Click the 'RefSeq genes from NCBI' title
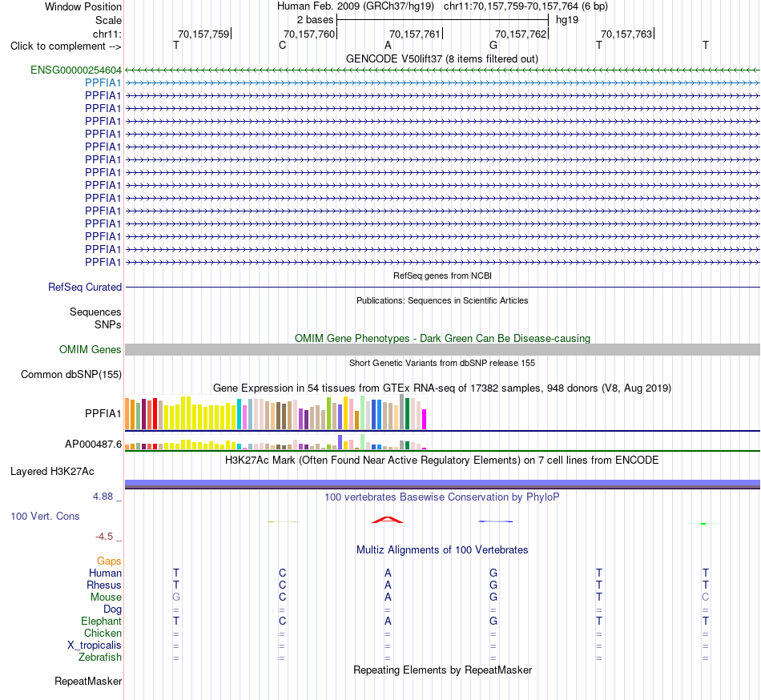The width and height of the screenshot is (761, 700). click(x=442, y=276)
